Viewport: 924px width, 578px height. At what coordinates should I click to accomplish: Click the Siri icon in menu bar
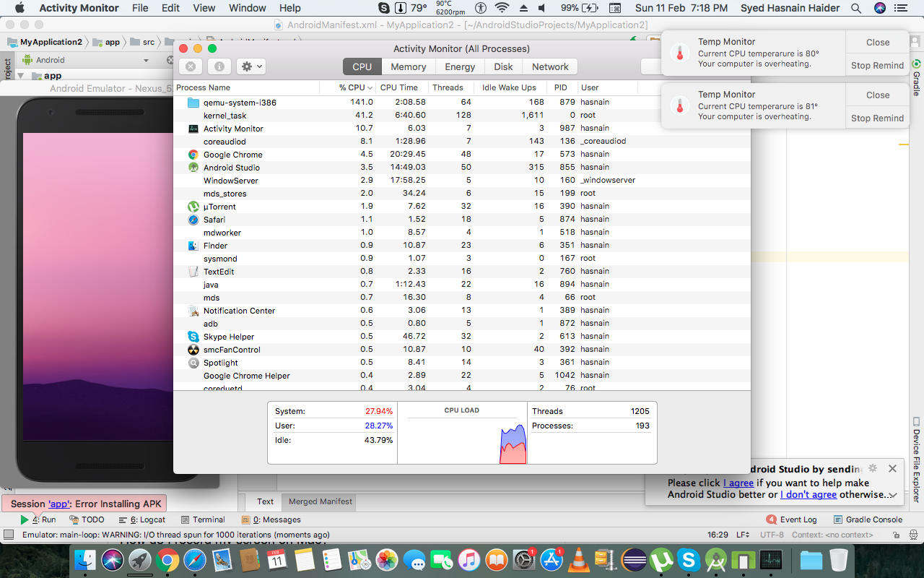coord(880,8)
